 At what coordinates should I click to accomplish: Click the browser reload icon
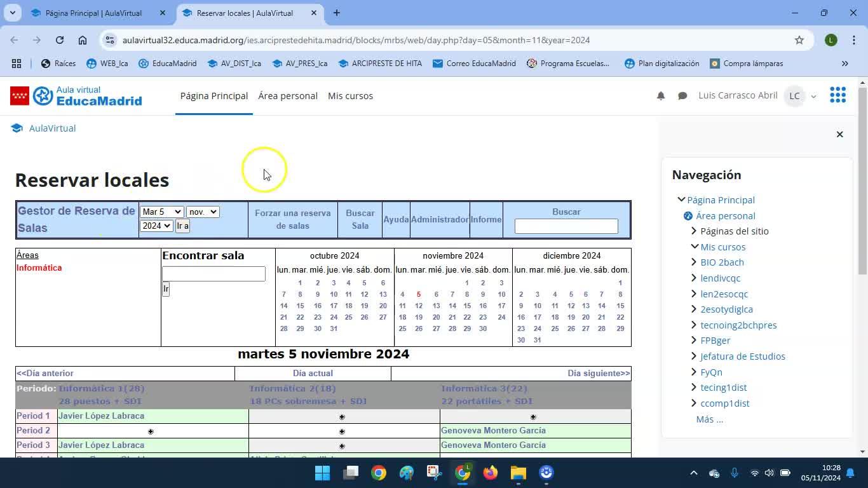60,40
